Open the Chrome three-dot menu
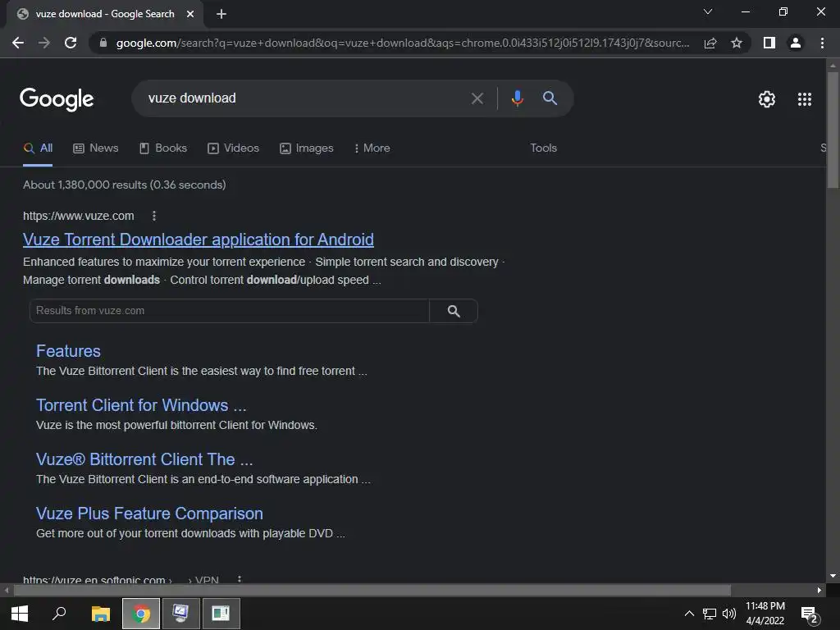Screen dimensions: 840x630 822,43
